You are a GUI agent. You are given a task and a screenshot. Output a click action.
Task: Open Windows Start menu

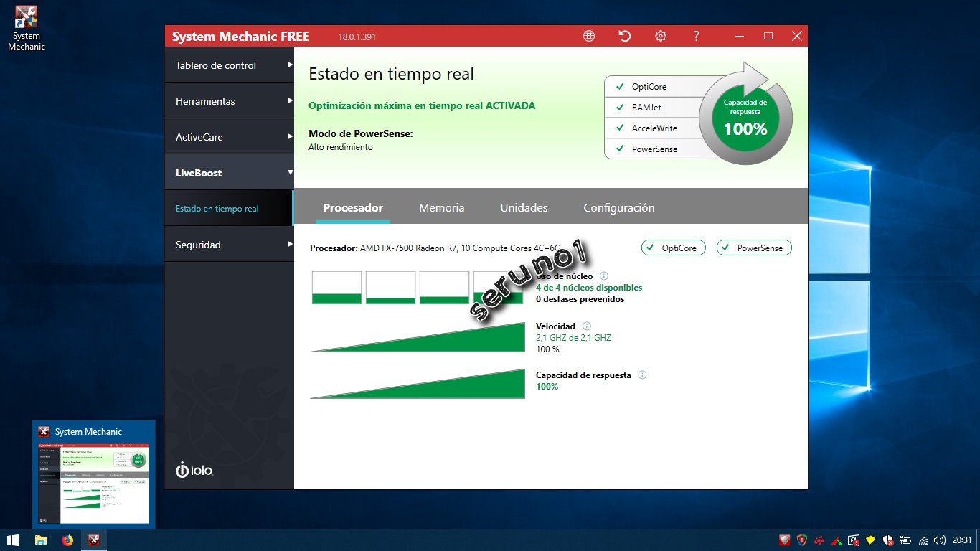pyautogui.click(x=13, y=540)
